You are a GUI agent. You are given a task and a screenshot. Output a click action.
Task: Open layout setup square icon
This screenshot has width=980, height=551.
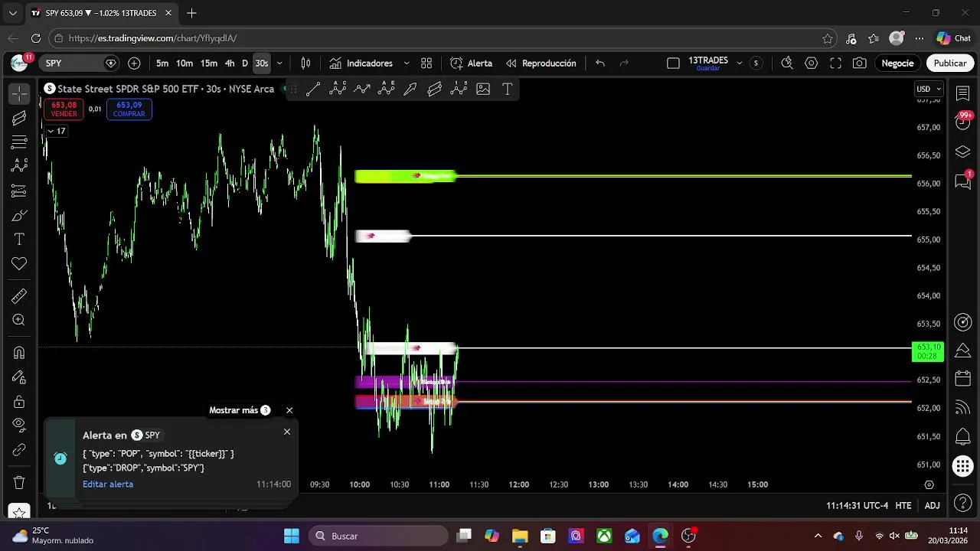point(673,64)
